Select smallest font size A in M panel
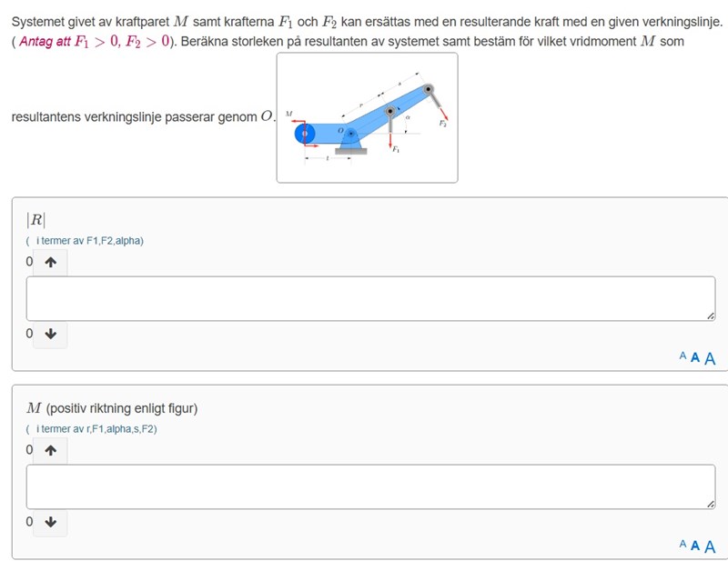This screenshot has width=728, height=561. pos(682,545)
